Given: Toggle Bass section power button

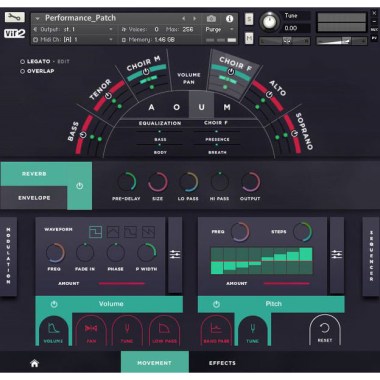Looking at the screenshot, I should tap(83, 135).
